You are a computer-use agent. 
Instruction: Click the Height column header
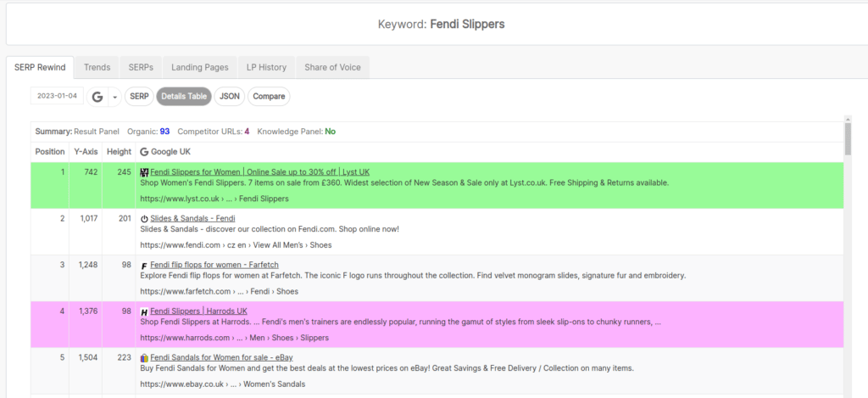(x=119, y=152)
